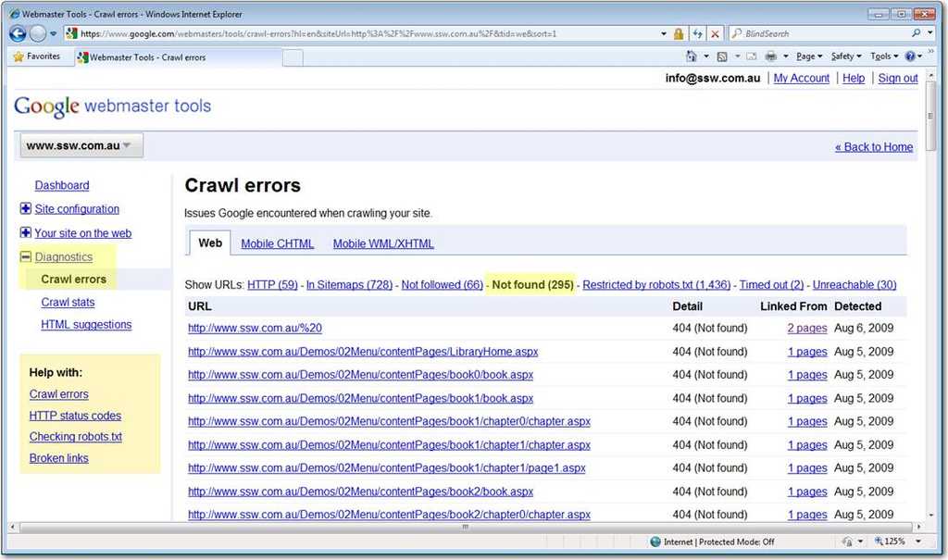Viewport: 948px width, 560px height.
Task: Switch to the Mobile CHTML tab
Action: point(277,243)
